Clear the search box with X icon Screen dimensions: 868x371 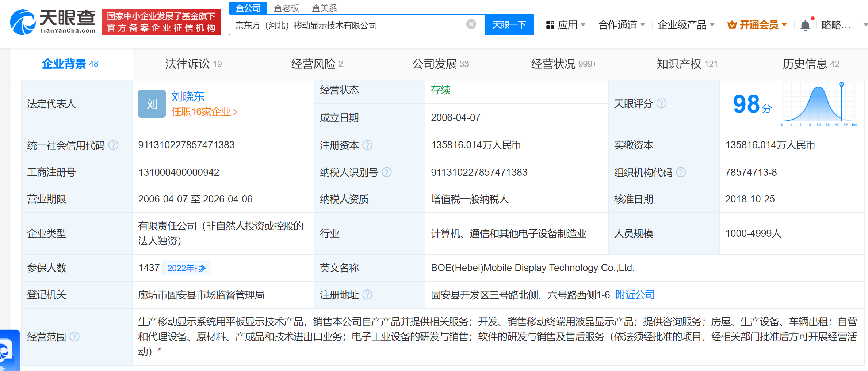471,24
